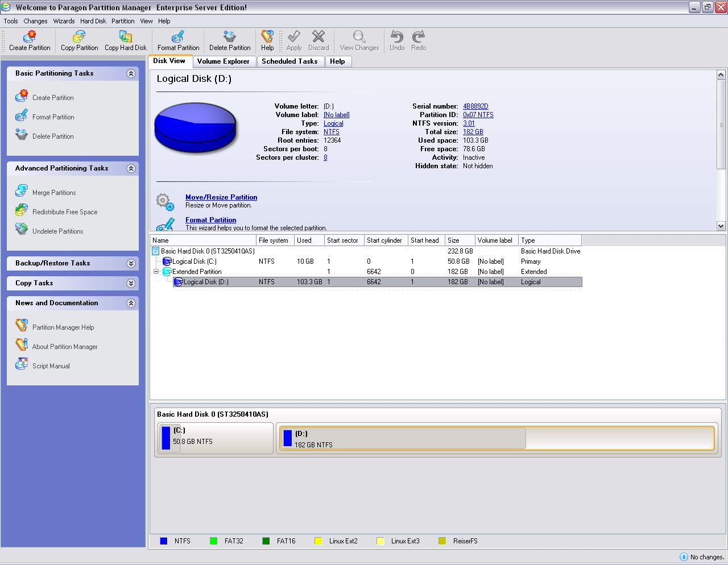
Task: Switch to the Help tab
Action: [337, 61]
